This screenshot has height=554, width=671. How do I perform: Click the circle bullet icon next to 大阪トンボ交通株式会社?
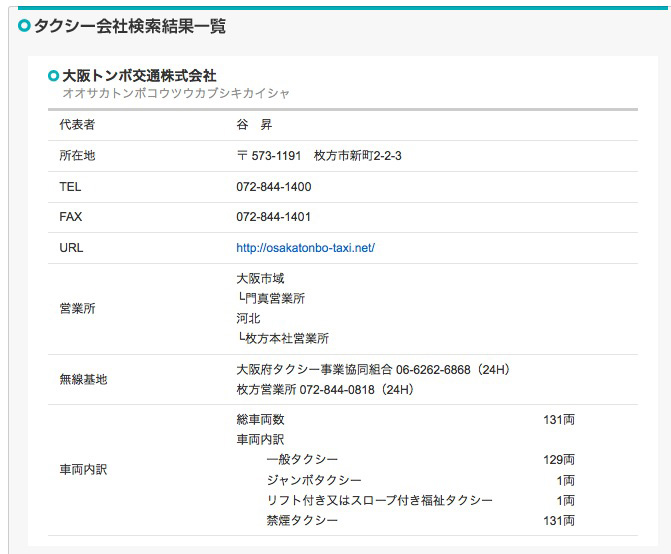(53, 76)
